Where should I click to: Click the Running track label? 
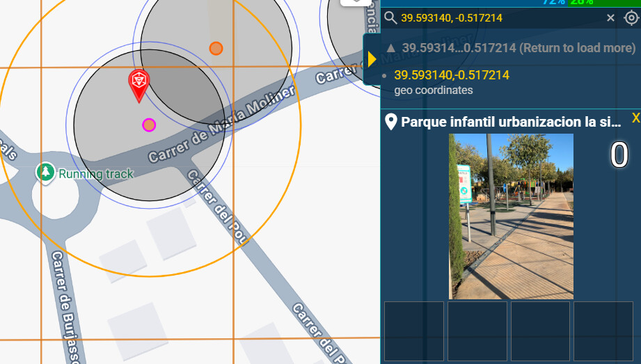[x=96, y=174]
